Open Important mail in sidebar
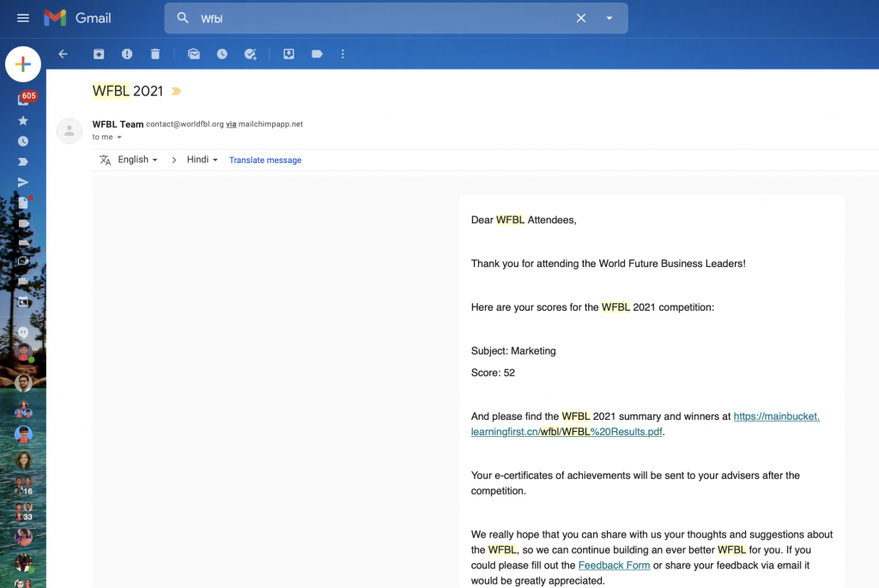 (x=23, y=162)
